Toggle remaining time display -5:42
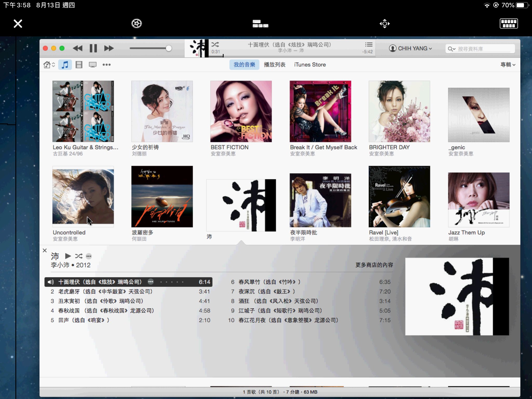 tap(368, 52)
